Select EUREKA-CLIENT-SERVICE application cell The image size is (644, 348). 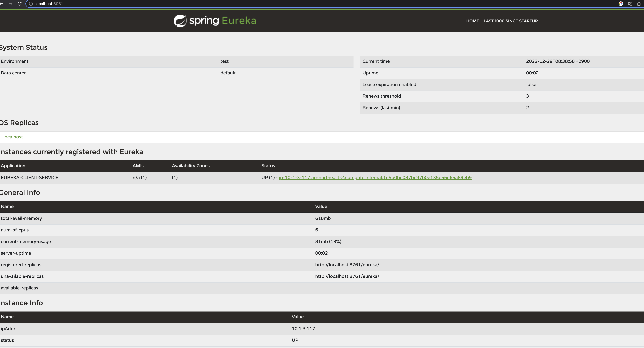click(30, 178)
